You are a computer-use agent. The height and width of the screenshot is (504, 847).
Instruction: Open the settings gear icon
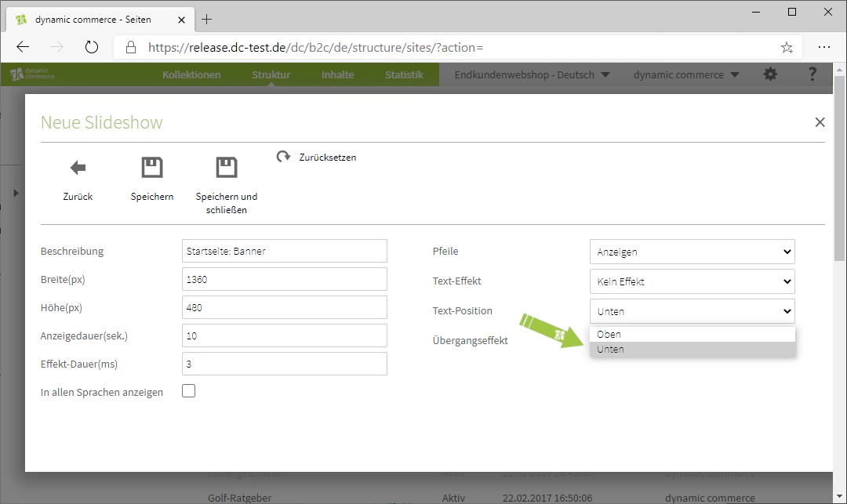point(770,74)
